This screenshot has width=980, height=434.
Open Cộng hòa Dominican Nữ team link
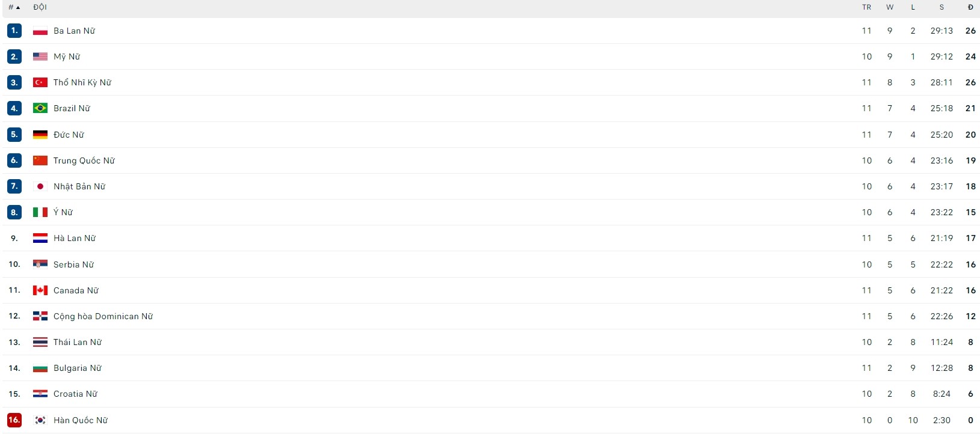click(x=103, y=316)
